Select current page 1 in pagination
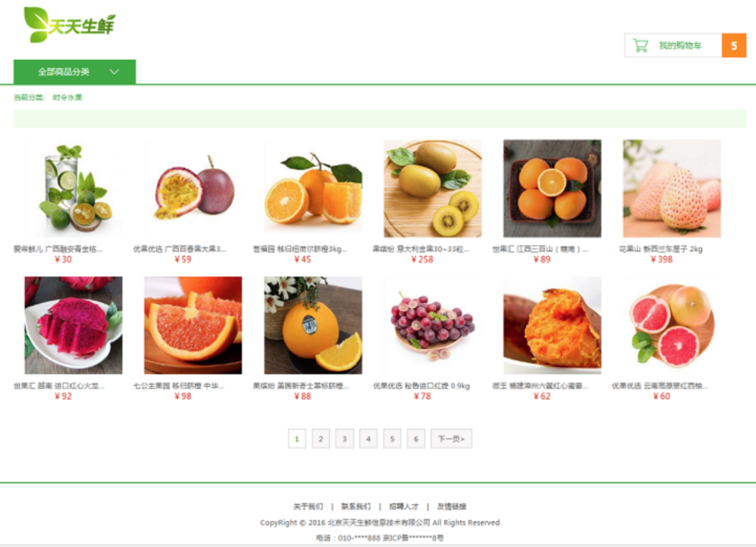The image size is (756, 547). (x=297, y=439)
